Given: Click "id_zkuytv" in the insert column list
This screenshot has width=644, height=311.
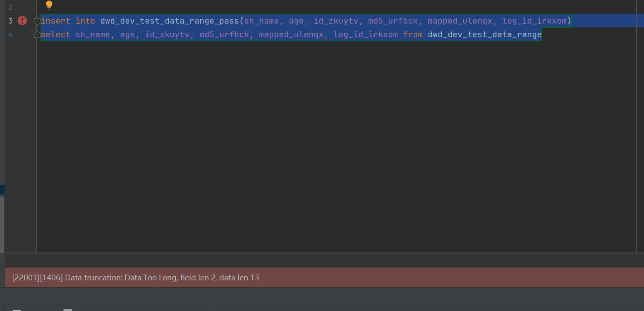Looking at the screenshot, I should [x=336, y=21].
